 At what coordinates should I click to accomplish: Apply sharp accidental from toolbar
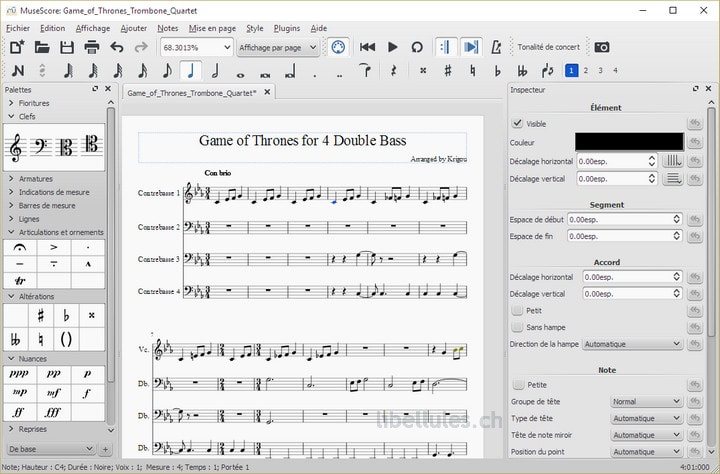[x=448, y=71]
